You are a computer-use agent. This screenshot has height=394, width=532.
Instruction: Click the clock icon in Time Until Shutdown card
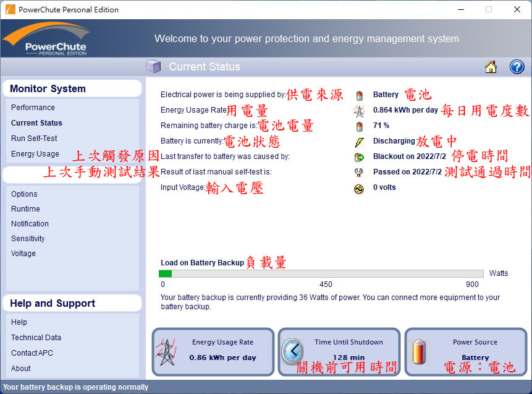pyautogui.click(x=292, y=351)
